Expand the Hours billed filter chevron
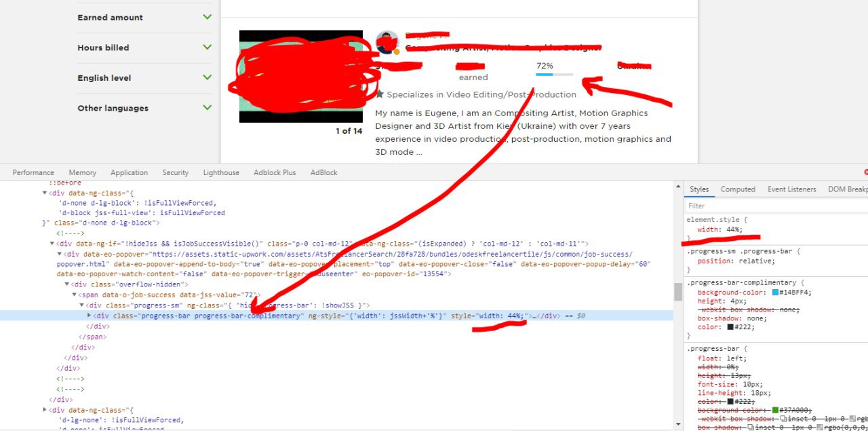This screenshot has height=431, width=868. tap(207, 47)
